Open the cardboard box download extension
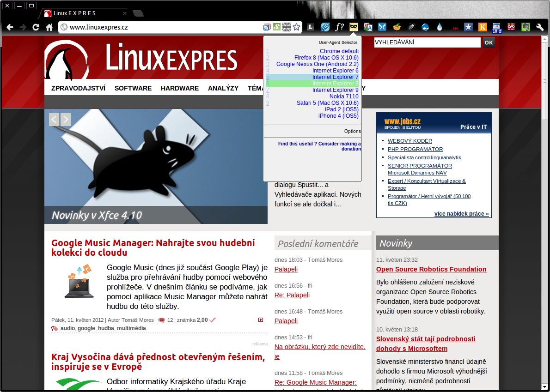This screenshot has height=392, width=550. point(397,27)
